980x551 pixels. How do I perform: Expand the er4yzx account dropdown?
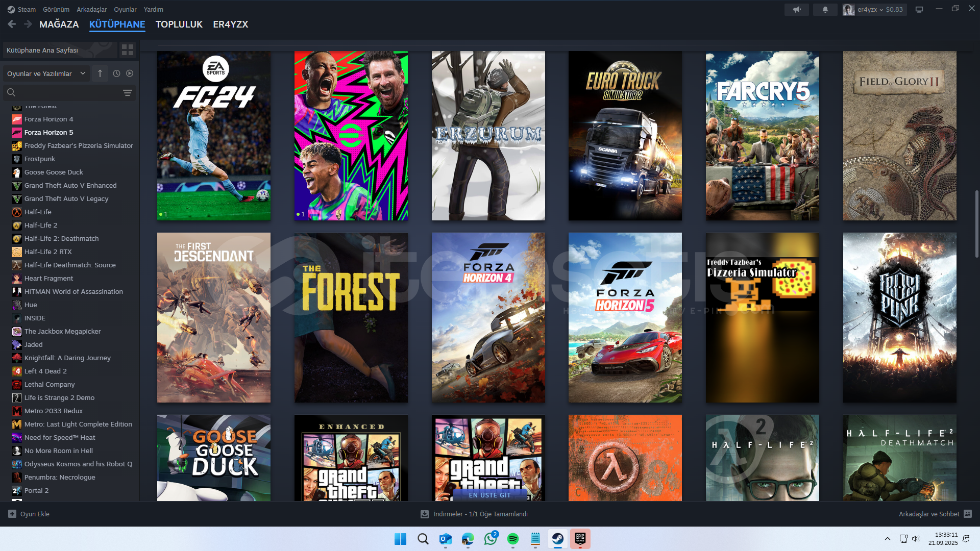tap(874, 9)
